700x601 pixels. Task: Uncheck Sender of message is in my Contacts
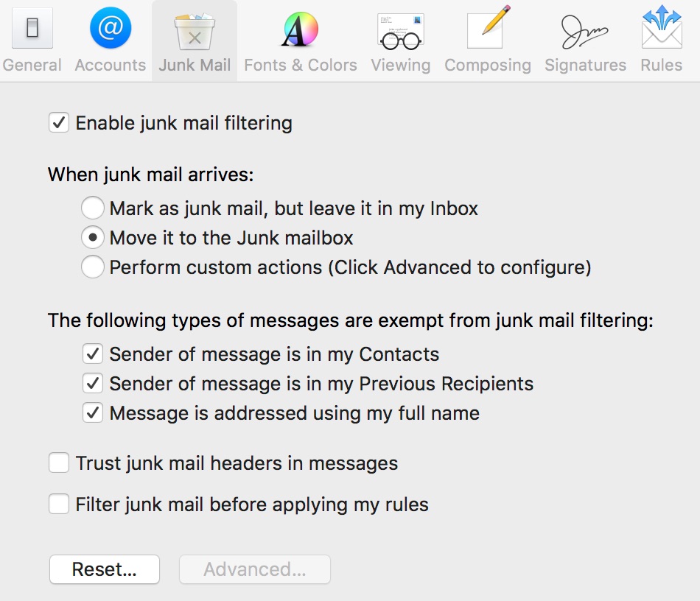point(93,354)
